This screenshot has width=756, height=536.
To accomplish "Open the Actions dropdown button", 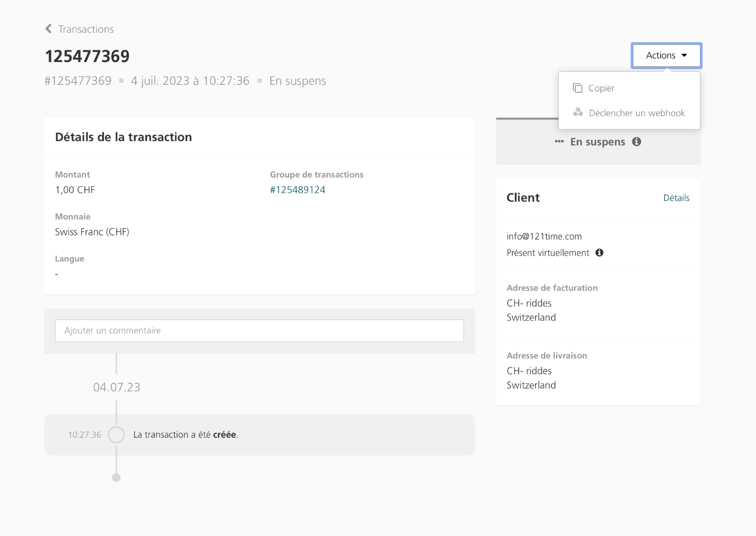I will click(666, 55).
